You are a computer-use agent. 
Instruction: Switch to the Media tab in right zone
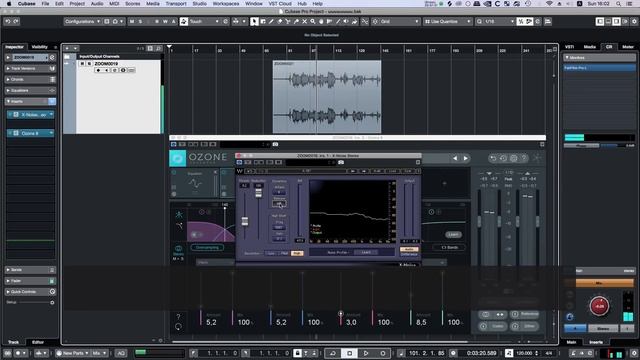(x=589, y=47)
